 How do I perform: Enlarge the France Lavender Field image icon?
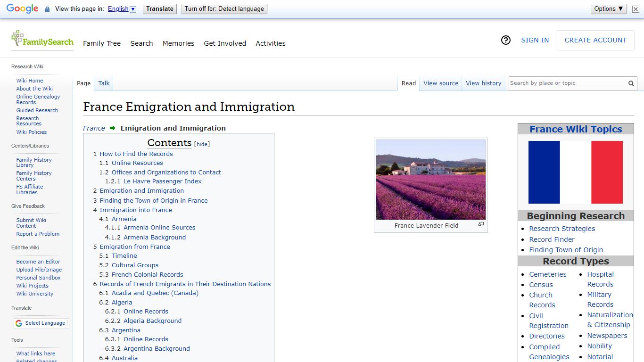click(x=481, y=224)
